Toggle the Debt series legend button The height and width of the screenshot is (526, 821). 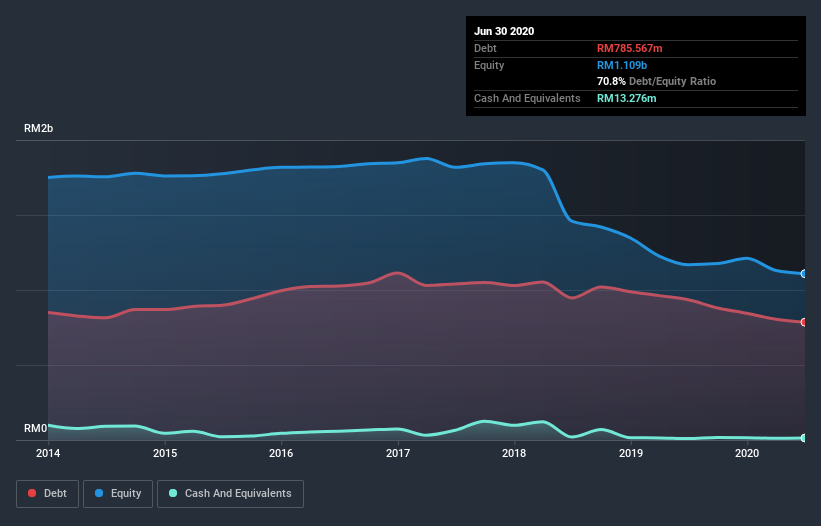click(47, 494)
